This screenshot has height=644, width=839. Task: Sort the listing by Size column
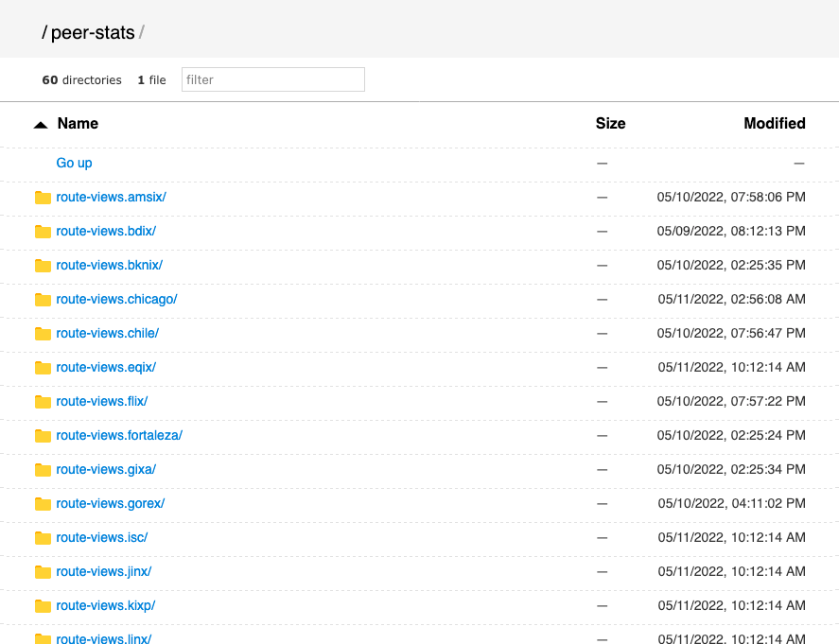click(x=610, y=124)
